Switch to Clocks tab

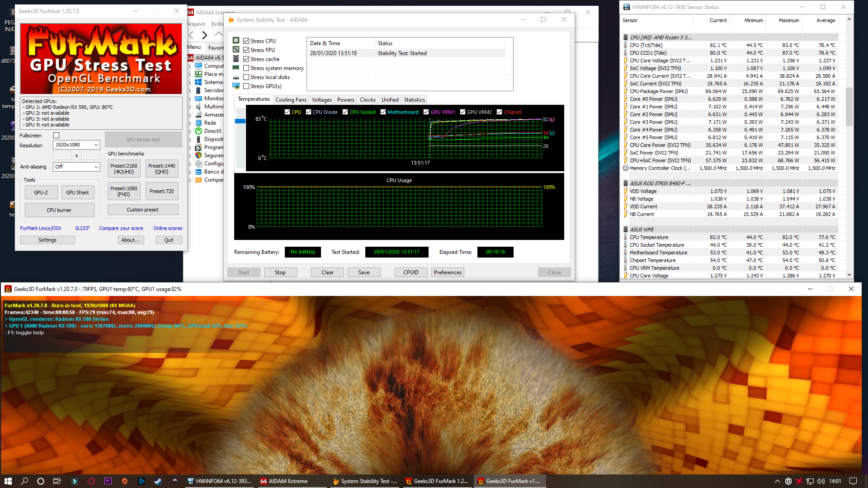368,100
